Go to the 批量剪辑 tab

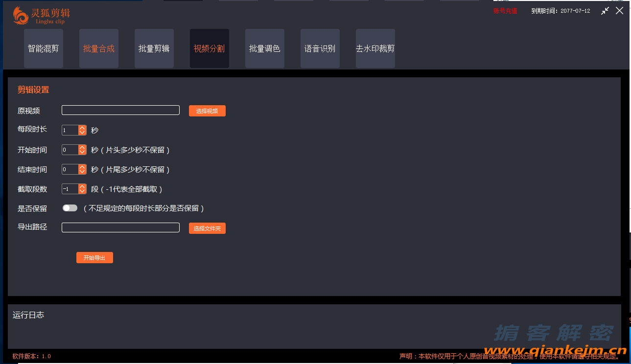pyautogui.click(x=154, y=48)
